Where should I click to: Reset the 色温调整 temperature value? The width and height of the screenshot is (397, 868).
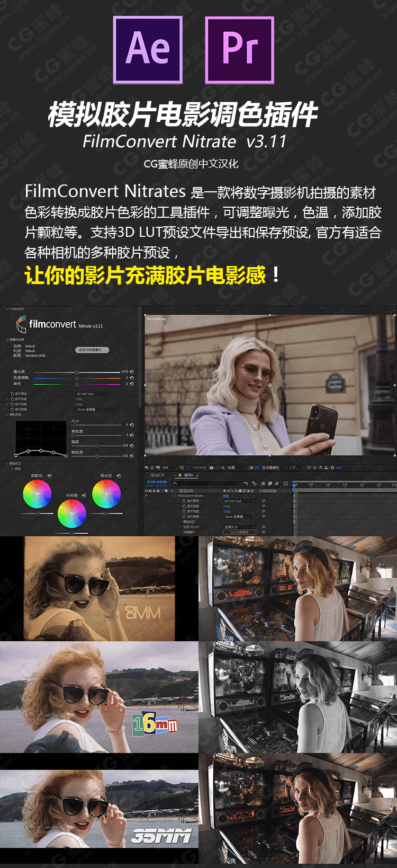point(131,378)
